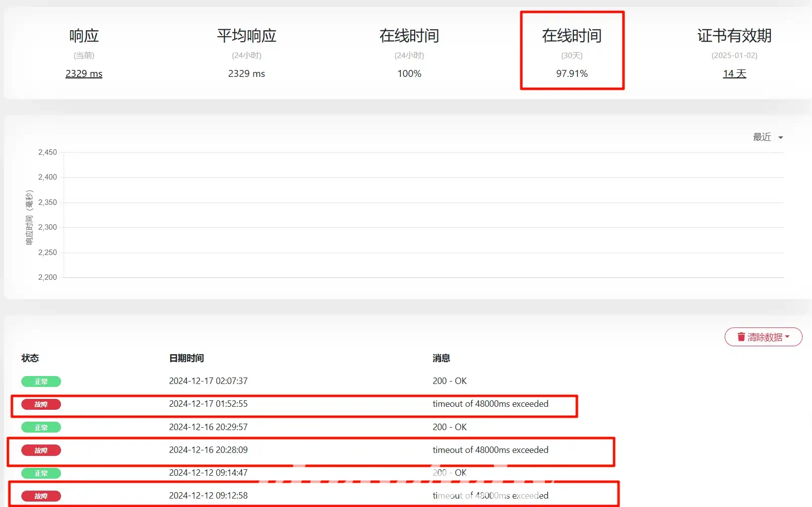The height and width of the screenshot is (507, 812).
Task: Open the 最近 chart time range dropdown
Action: pos(767,137)
